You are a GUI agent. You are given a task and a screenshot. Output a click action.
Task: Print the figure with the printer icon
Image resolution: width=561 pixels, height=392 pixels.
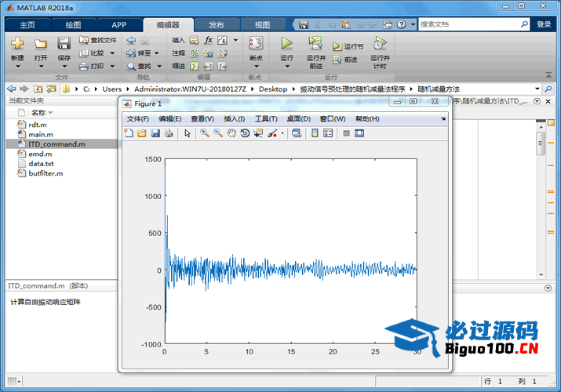tap(169, 133)
